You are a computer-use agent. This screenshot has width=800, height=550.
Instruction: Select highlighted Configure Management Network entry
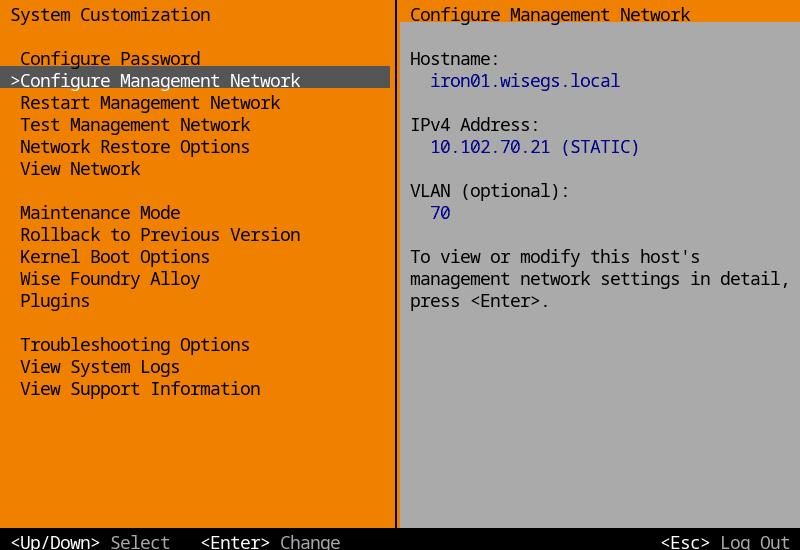pyautogui.click(x=195, y=77)
